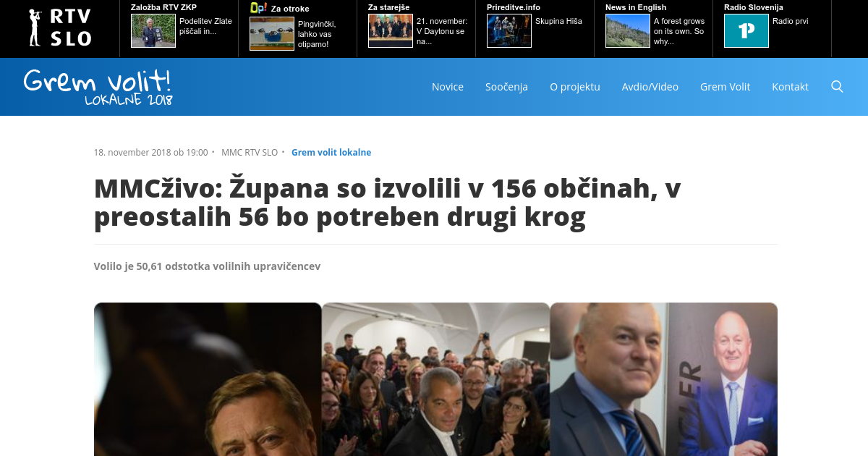Open Avdio/Video section
This screenshot has height=456, width=868.
(x=650, y=87)
